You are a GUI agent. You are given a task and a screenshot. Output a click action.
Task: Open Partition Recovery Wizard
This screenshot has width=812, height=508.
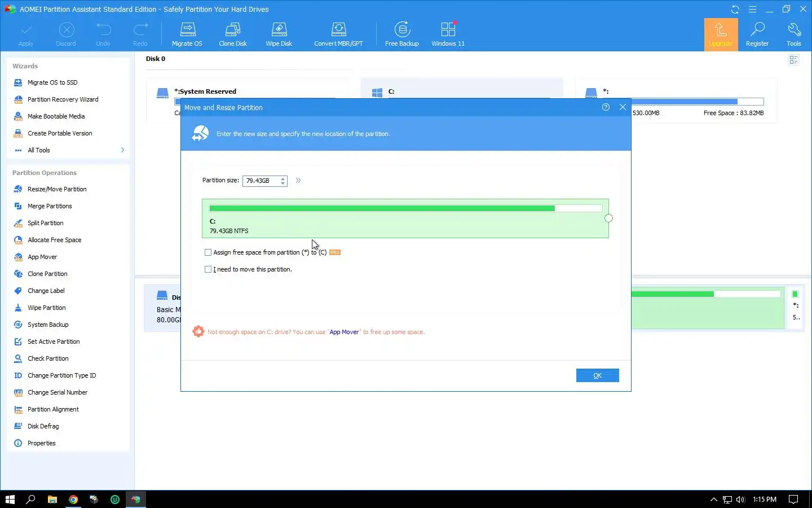pyautogui.click(x=63, y=99)
